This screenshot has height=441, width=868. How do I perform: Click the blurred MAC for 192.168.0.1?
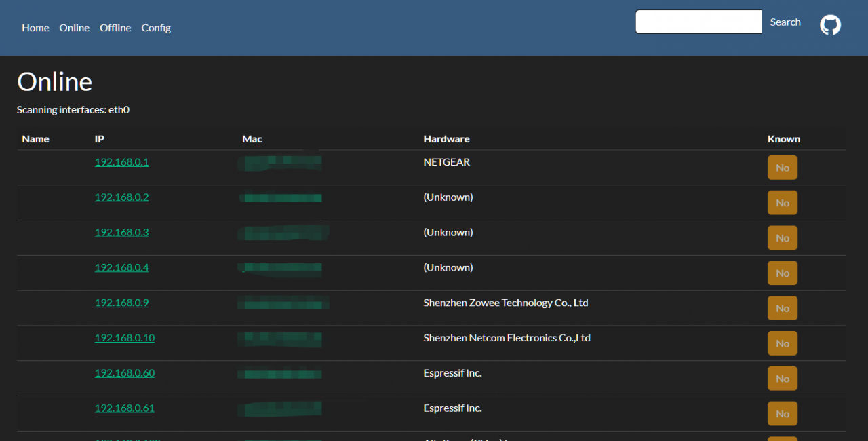281,163
